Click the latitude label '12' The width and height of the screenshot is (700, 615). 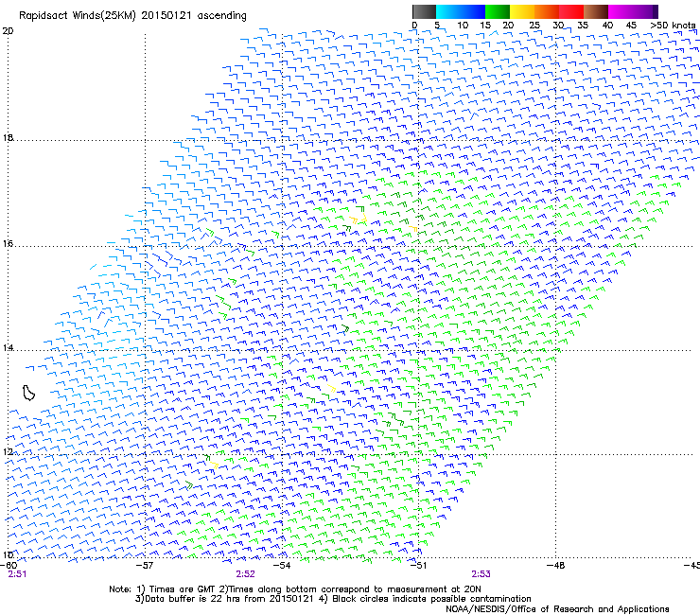coord(8,452)
